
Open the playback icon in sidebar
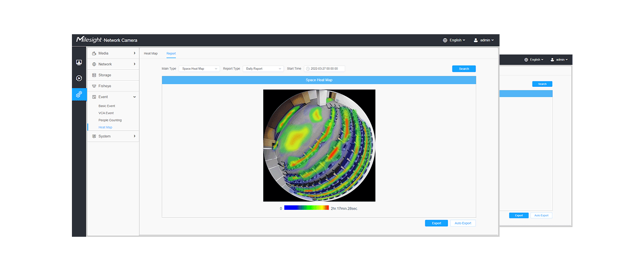coord(79,78)
